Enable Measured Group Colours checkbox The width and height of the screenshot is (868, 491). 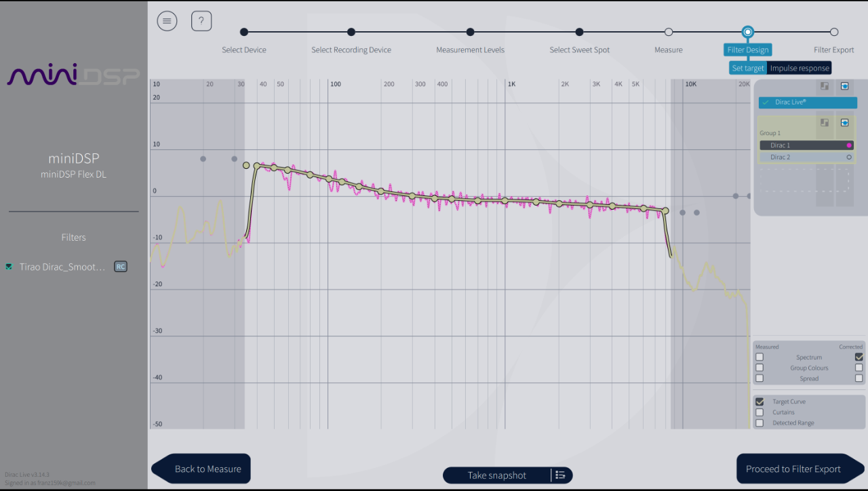coord(759,368)
